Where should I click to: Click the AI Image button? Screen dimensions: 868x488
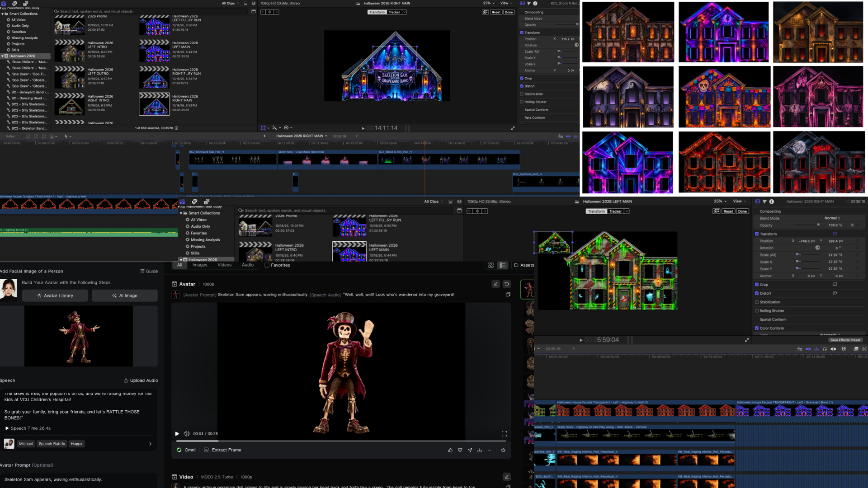(x=125, y=296)
